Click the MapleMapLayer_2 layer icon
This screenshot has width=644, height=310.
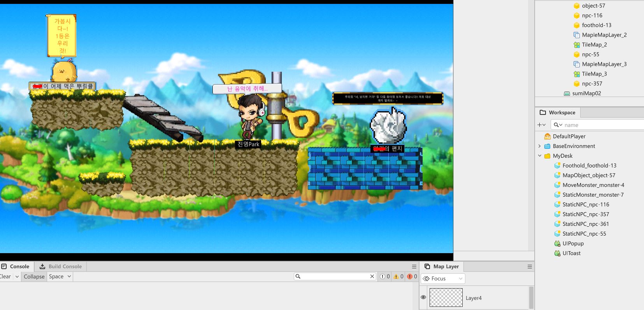coord(577,35)
